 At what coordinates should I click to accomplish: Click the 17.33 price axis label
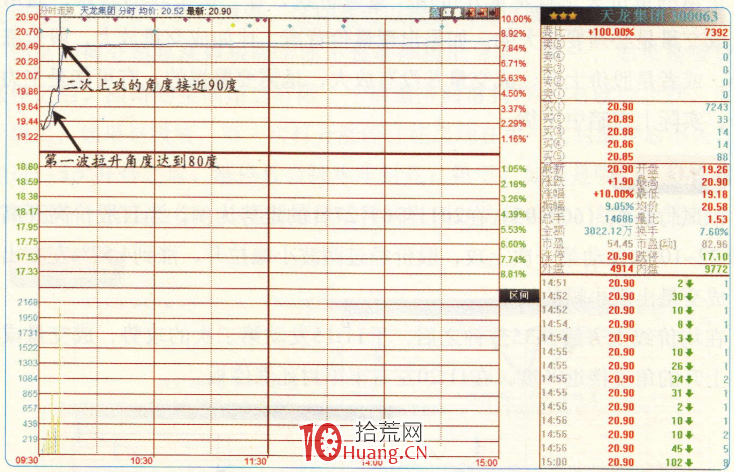(27, 272)
